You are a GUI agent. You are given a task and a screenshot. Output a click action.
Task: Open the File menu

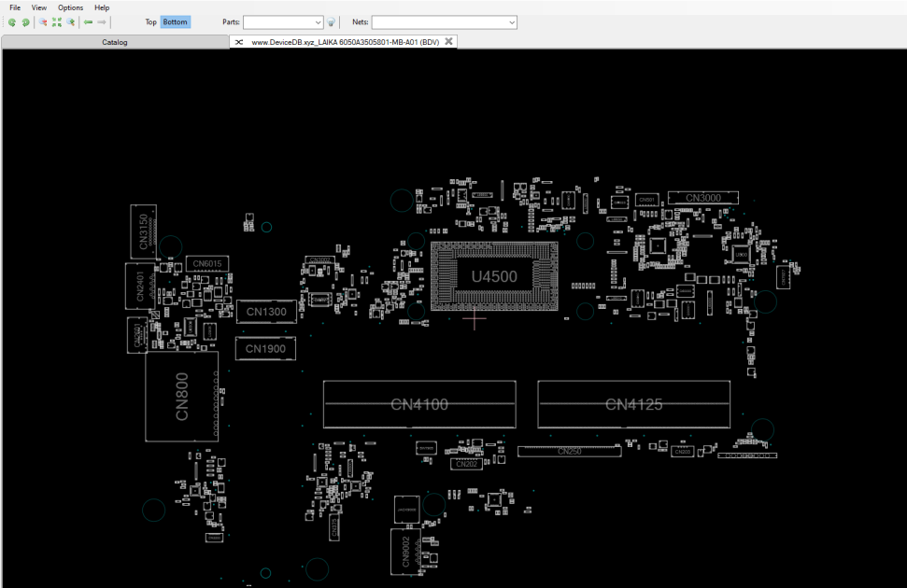pos(15,7)
